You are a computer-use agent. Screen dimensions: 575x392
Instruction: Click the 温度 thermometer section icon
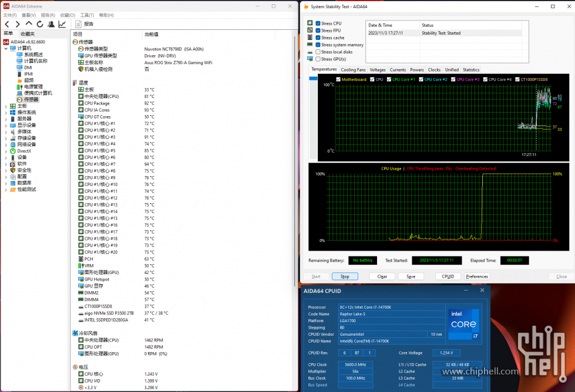75,83
